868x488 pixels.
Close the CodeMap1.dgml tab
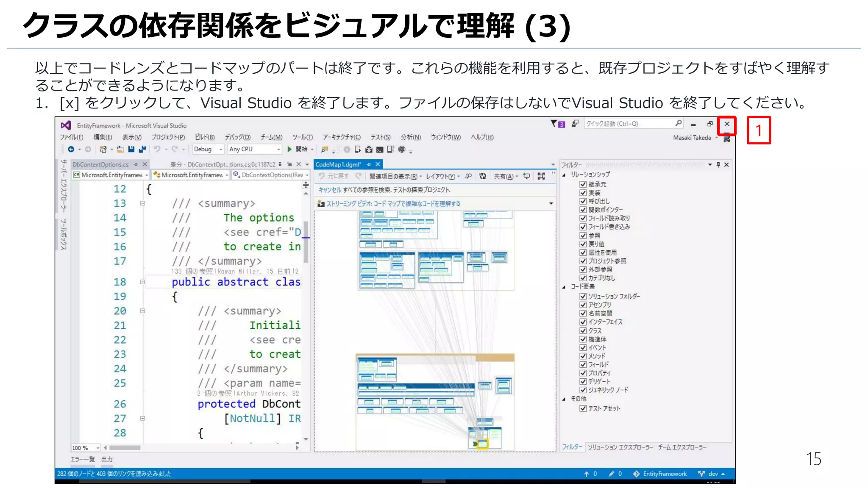tap(378, 164)
